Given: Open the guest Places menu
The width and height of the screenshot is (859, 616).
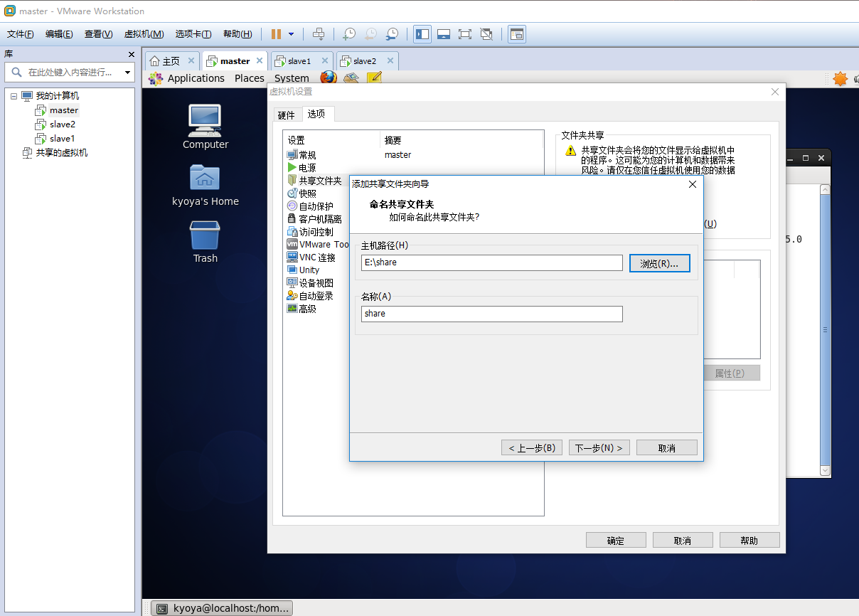Looking at the screenshot, I should coord(250,78).
